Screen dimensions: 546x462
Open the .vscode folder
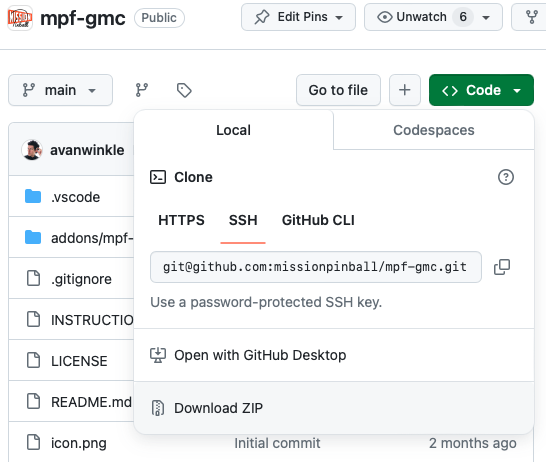click(x=75, y=197)
